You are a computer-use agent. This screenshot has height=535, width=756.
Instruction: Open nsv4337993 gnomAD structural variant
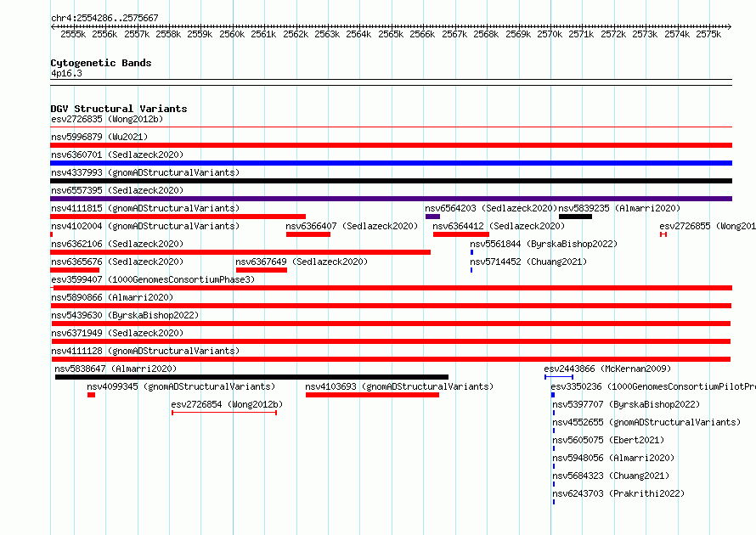145,172
